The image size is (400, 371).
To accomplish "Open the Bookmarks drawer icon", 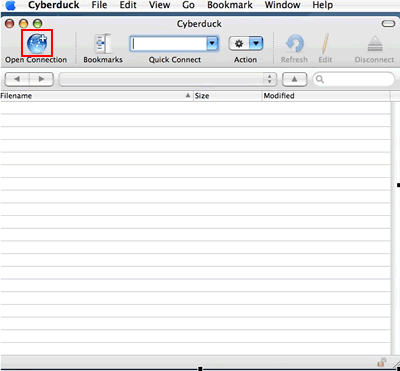I will pyautogui.click(x=103, y=44).
